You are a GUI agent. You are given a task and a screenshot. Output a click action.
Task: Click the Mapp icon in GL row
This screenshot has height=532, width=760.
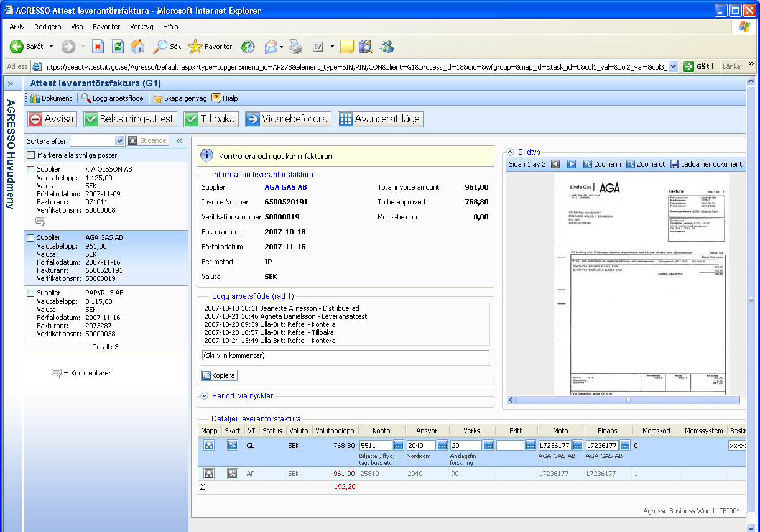(x=210, y=446)
